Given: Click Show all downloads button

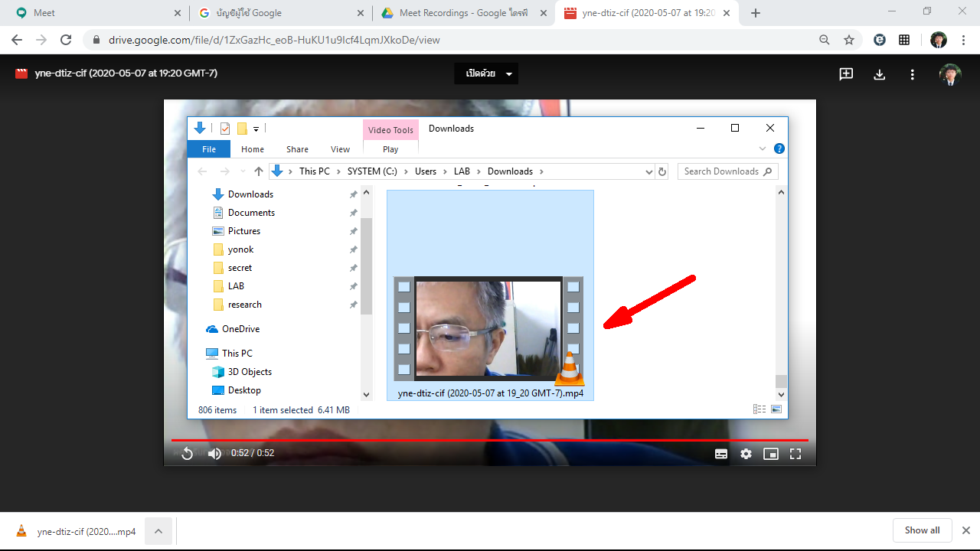Looking at the screenshot, I should (922, 530).
